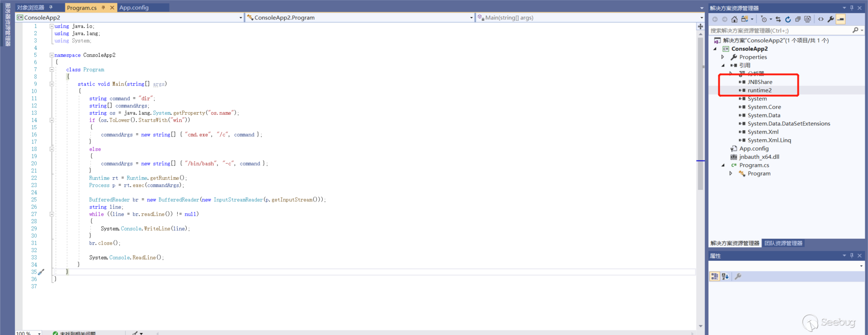This screenshot has height=335, width=868.
Task: Collapse the class Program block
Action: [x=52, y=70]
